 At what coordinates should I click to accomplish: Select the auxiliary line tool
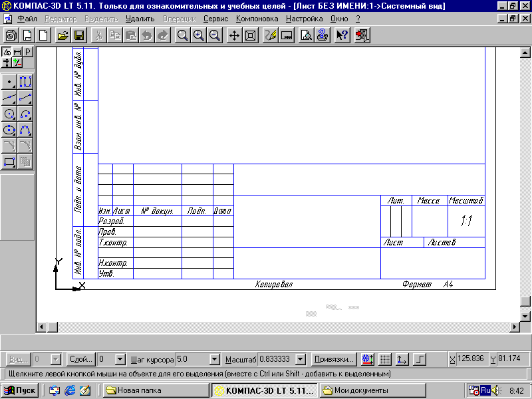pos(9,98)
